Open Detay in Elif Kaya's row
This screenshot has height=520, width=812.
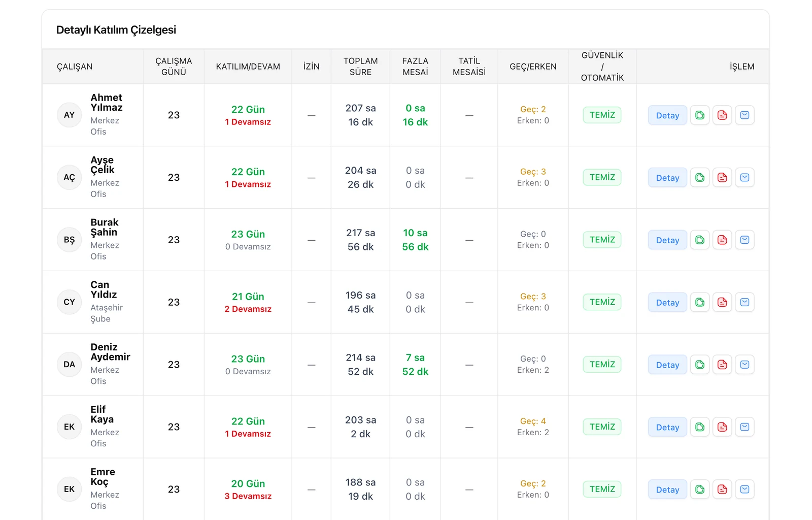point(667,427)
